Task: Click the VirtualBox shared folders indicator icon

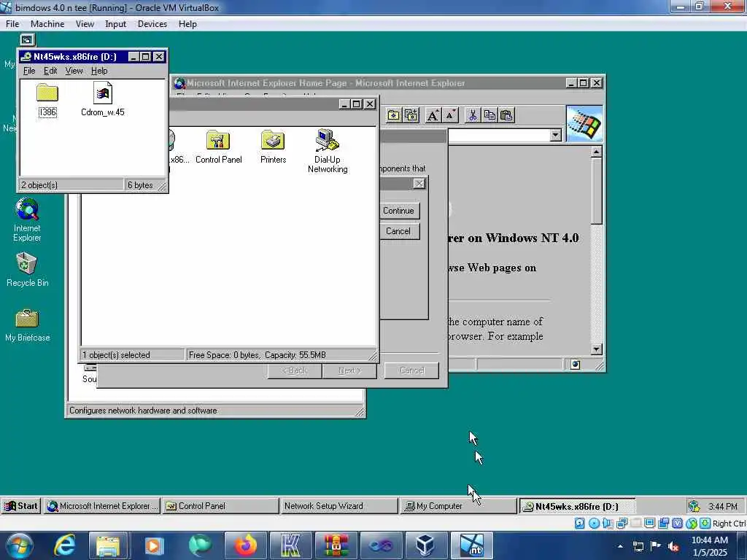Action: [635, 524]
